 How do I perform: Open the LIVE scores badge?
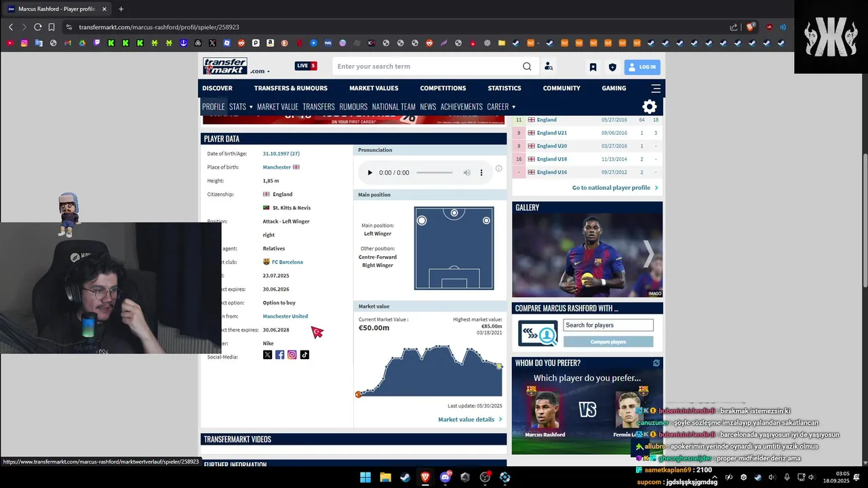coord(306,66)
